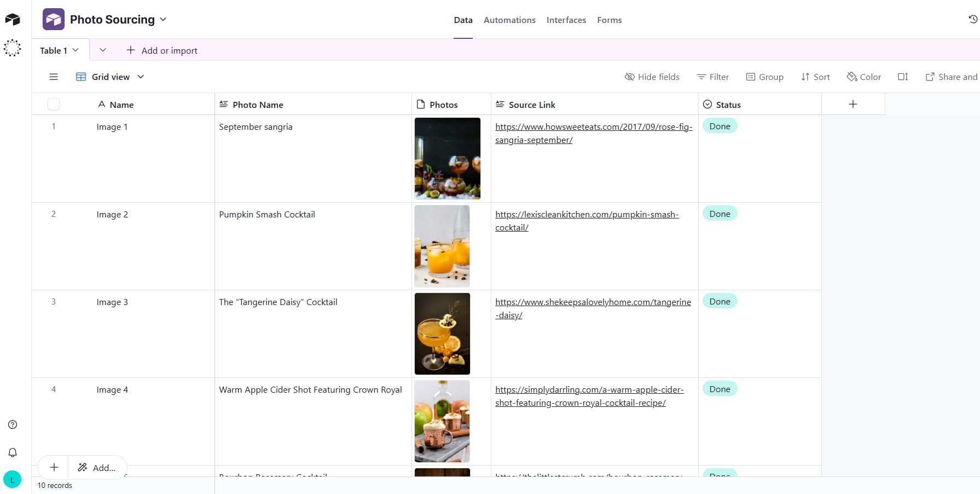This screenshot has height=494, width=980.
Task: Click the Done status tag for Image 3
Action: click(720, 301)
